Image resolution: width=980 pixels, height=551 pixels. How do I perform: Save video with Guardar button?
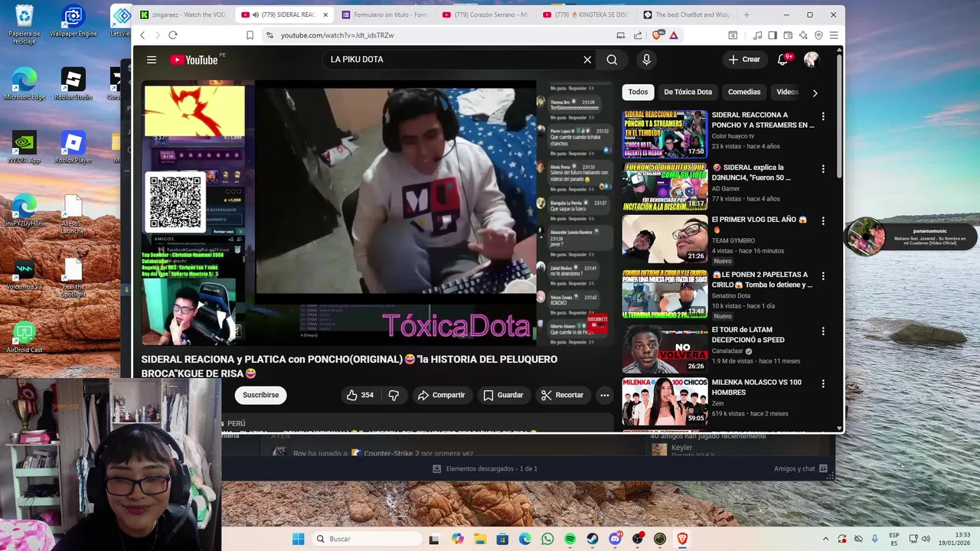pos(503,395)
